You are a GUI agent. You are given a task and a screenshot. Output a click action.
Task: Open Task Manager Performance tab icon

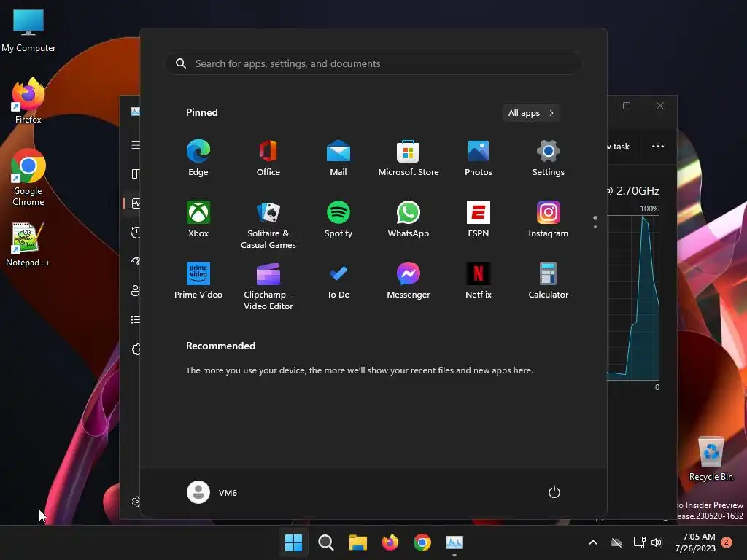(136, 203)
